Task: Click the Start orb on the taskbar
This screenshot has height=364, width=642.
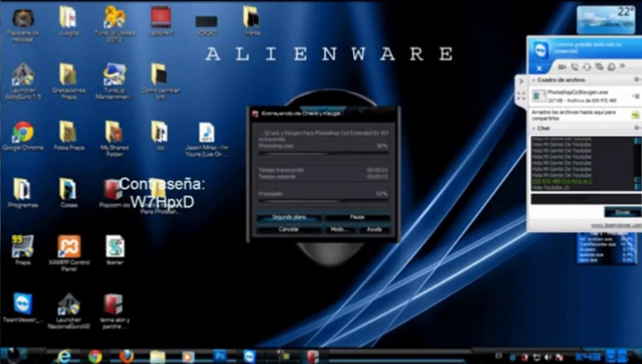Action: point(13,355)
